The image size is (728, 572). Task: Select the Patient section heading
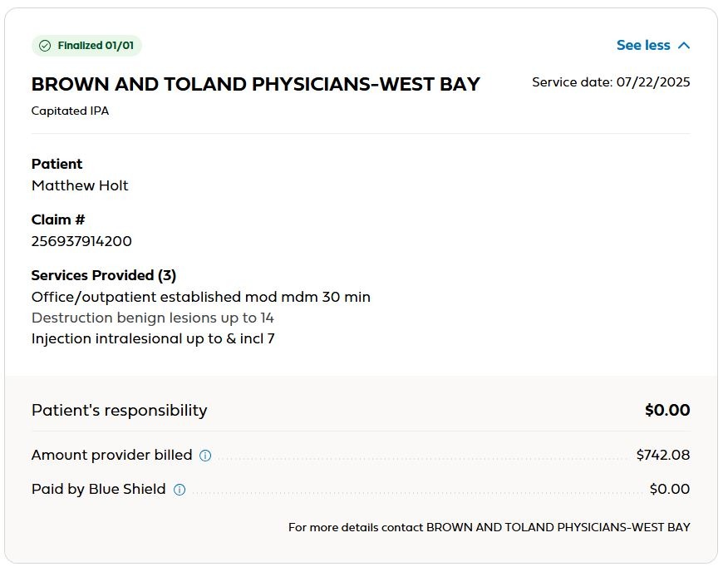[57, 164]
